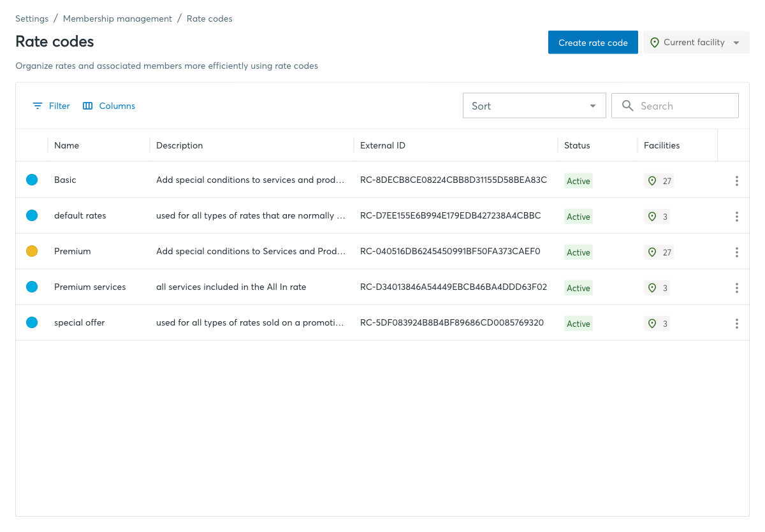Click the blue color dot for Basic
The height and width of the screenshot is (532, 765).
[32, 180]
